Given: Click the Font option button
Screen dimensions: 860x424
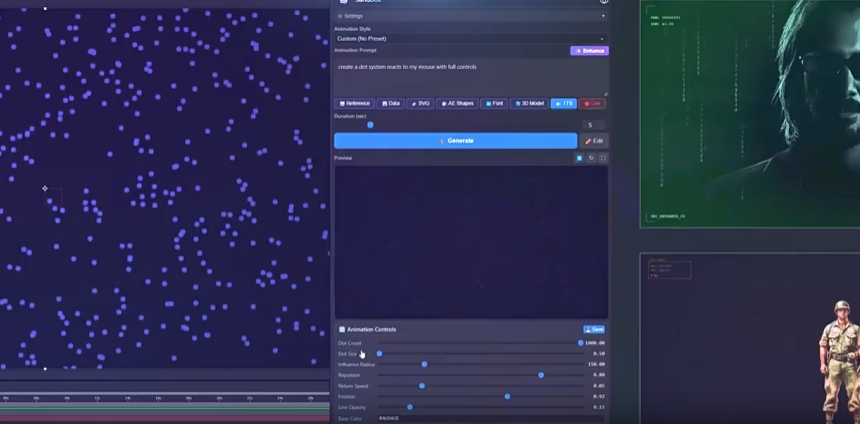Looking at the screenshot, I should 494,103.
